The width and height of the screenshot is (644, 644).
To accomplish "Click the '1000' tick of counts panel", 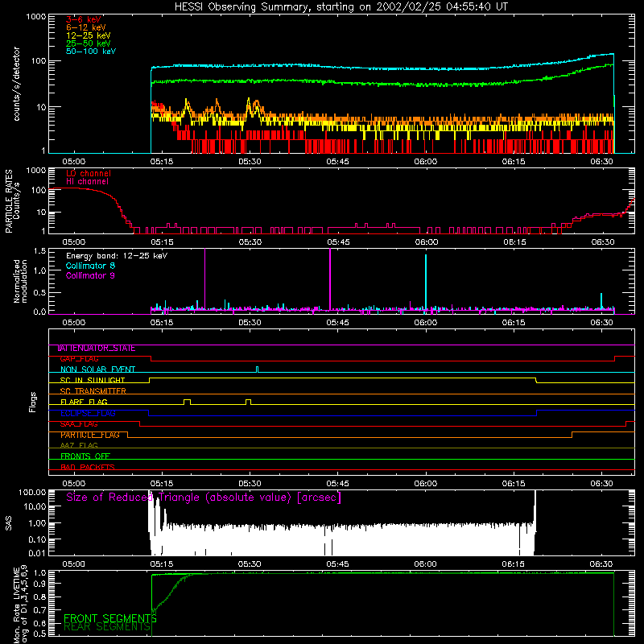I will pos(36,17).
